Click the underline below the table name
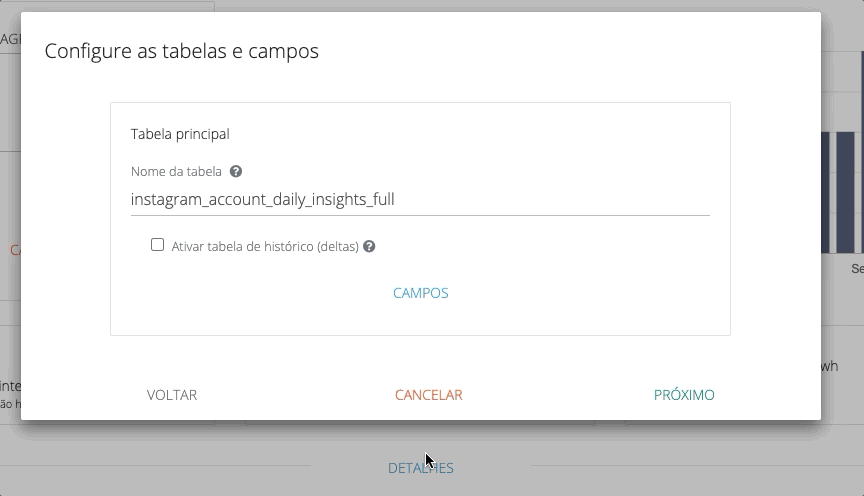Viewport: 864px width, 496px height. pyautogui.click(x=420, y=215)
